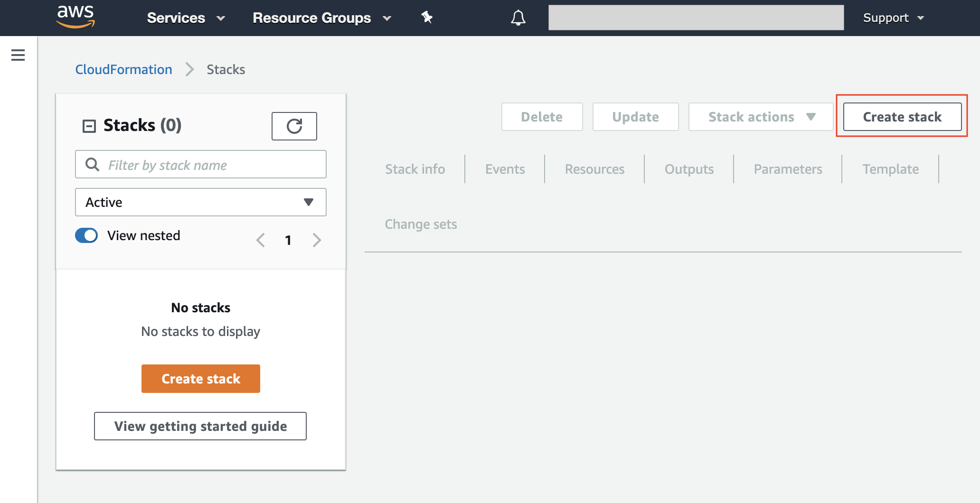The image size is (980, 503).
Task: Refresh the stacks list
Action: 294,126
